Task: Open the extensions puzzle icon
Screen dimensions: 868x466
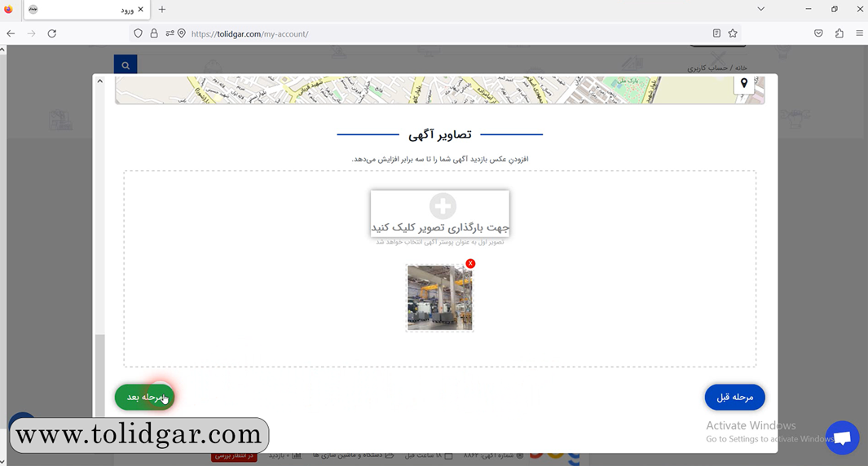Action: pyautogui.click(x=839, y=33)
